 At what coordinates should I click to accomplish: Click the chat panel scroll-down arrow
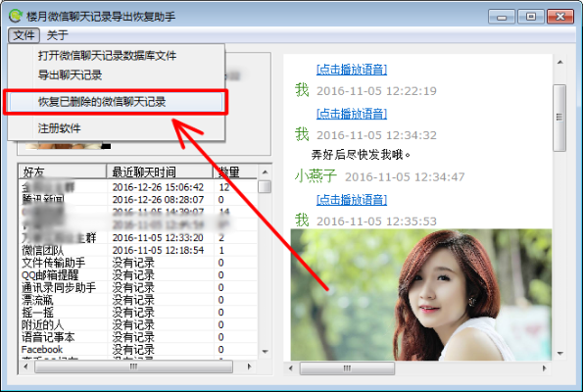(x=559, y=354)
